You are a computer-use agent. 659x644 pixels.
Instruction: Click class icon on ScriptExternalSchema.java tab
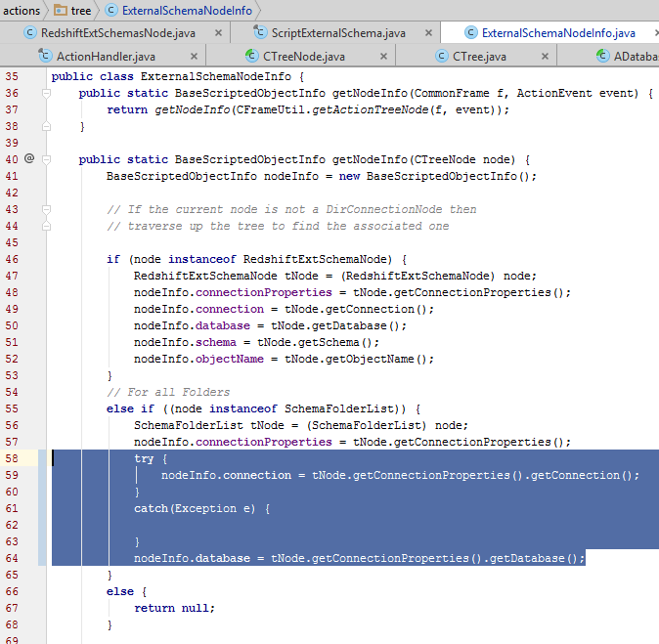pos(260,32)
